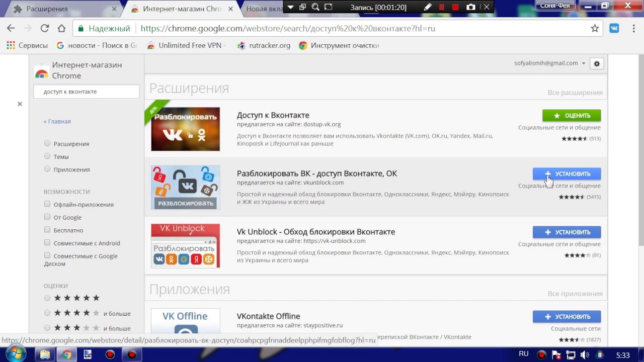Check the От Google checkbox

click(x=47, y=217)
